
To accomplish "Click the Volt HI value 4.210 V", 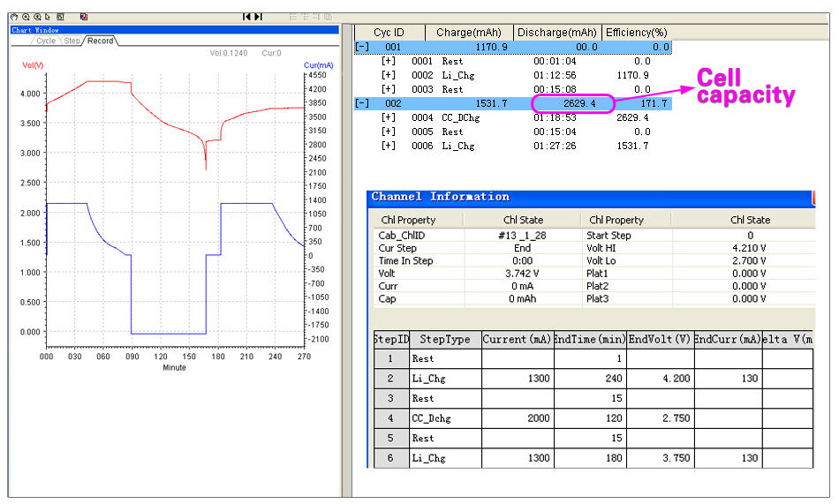I will pos(749,248).
